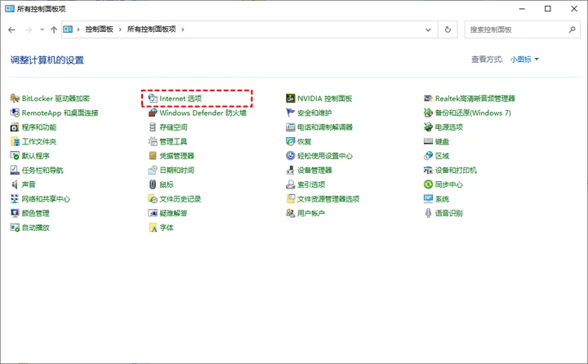588x364 pixels.
Task: Open the 设备管理器 icon
Action: (x=290, y=171)
